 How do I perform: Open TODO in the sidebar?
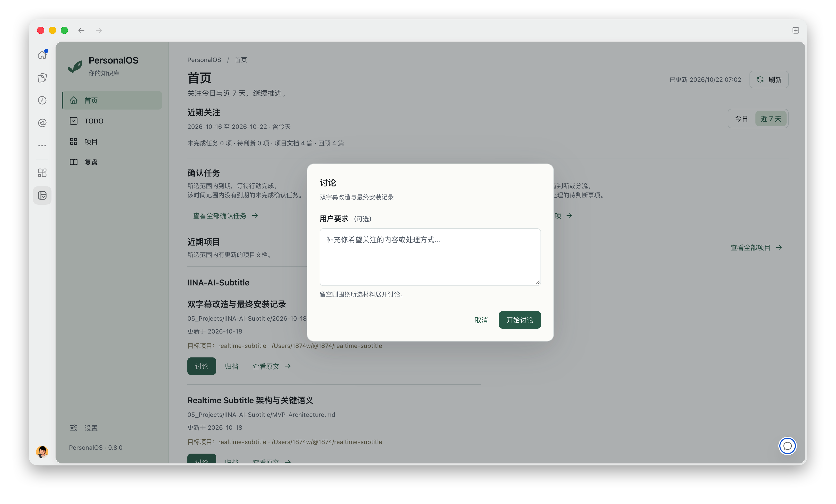click(112, 121)
